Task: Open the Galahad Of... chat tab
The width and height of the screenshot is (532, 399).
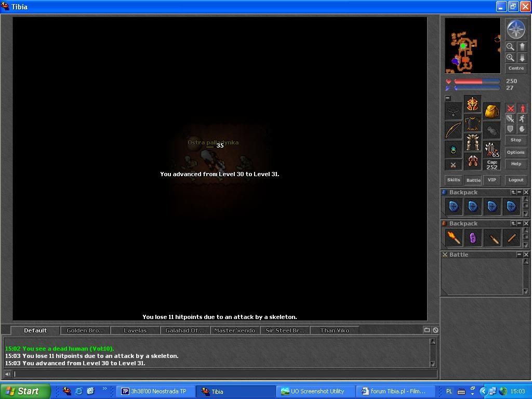Action: (x=185, y=330)
